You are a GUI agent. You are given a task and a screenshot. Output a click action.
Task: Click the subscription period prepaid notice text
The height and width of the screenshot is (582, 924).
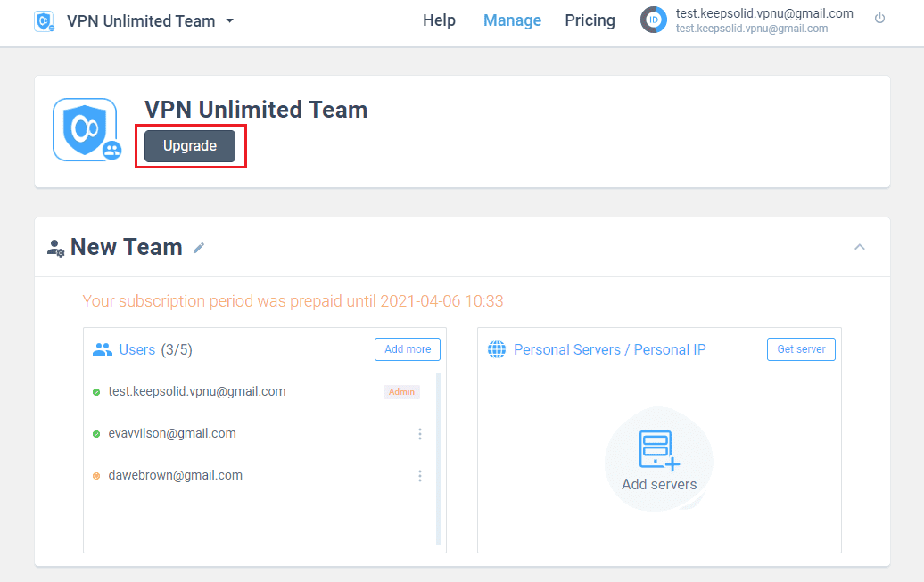[293, 301]
